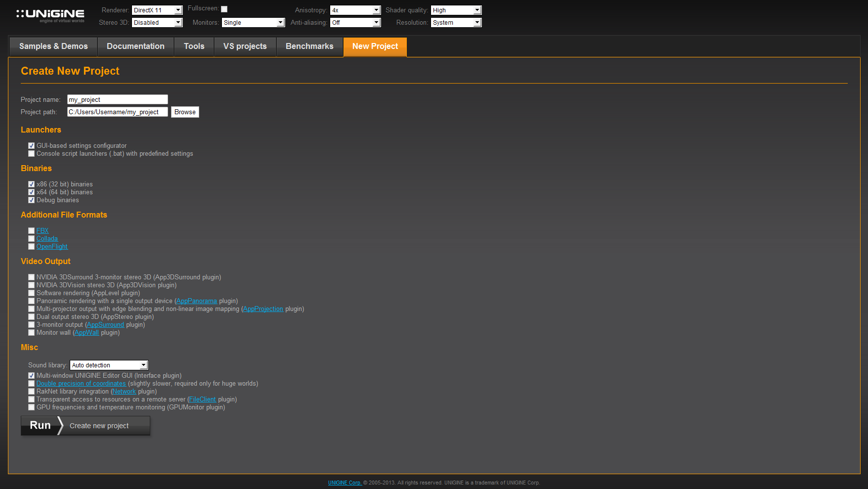Open the OpenFlight link

pyautogui.click(x=52, y=246)
